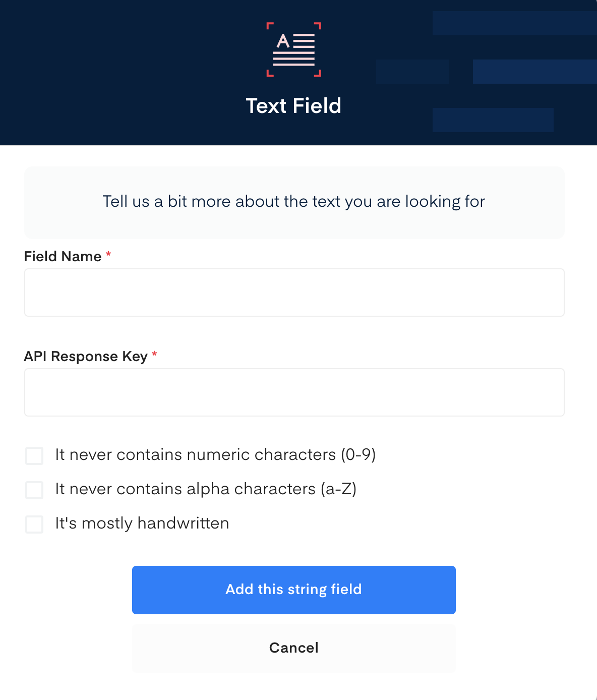597x700 pixels.
Task: Click the API Response Key label
Action: (86, 356)
